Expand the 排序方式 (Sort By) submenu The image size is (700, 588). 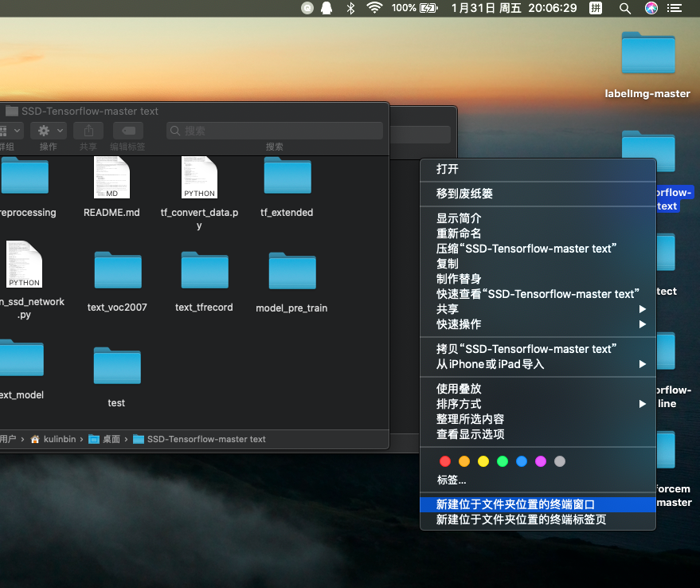pyautogui.click(x=641, y=403)
